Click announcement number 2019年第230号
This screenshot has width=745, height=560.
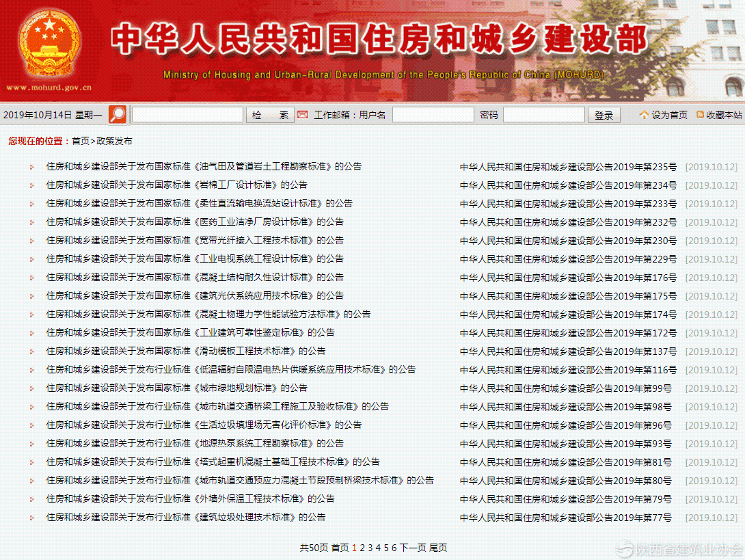click(x=568, y=241)
